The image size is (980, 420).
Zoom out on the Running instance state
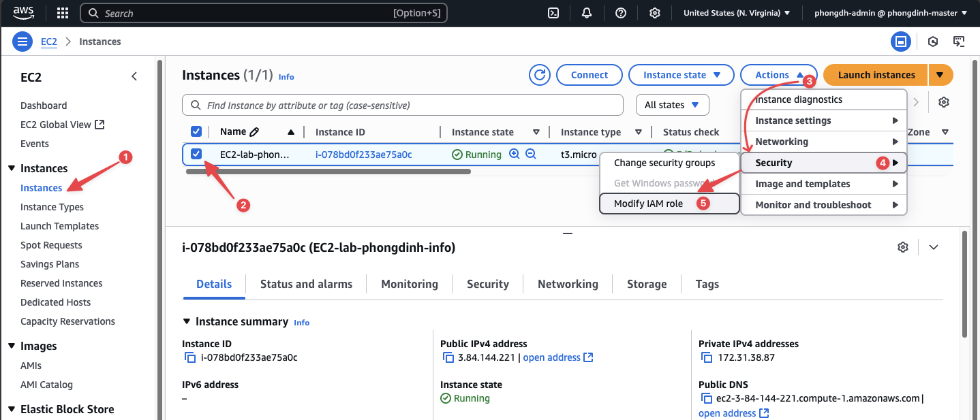point(530,155)
